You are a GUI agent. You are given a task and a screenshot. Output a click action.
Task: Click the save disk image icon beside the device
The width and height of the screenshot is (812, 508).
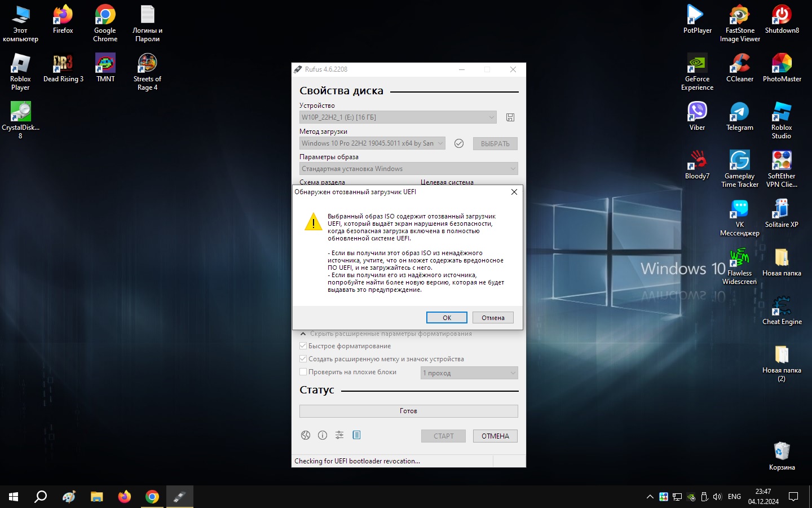[x=510, y=117]
